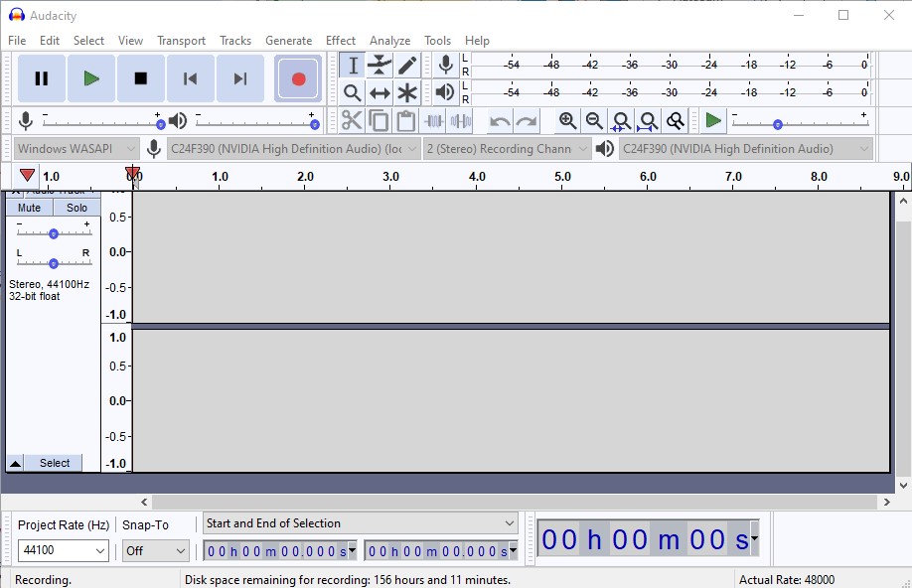Select the Zoom magnifier tool
The height and width of the screenshot is (588, 912).
[x=353, y=92]
